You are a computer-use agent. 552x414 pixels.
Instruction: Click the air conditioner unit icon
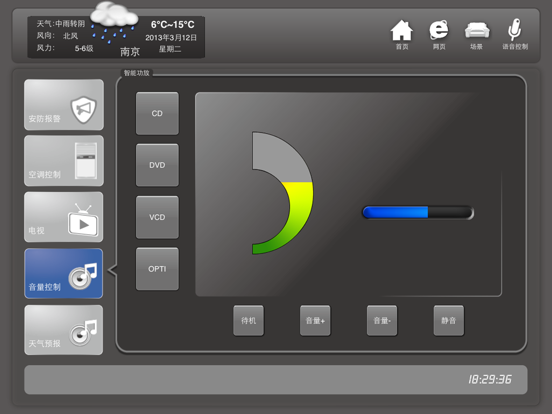86,161
